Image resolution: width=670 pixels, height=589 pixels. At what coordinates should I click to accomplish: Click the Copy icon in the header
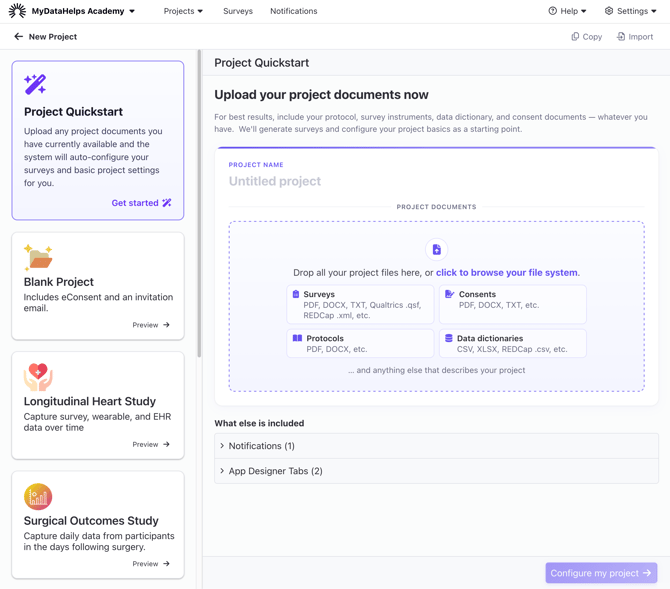point(575,37)
